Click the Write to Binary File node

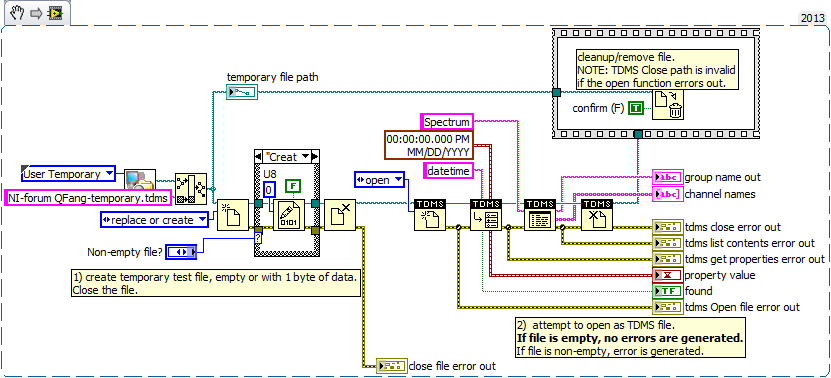[x=289, y=215]
